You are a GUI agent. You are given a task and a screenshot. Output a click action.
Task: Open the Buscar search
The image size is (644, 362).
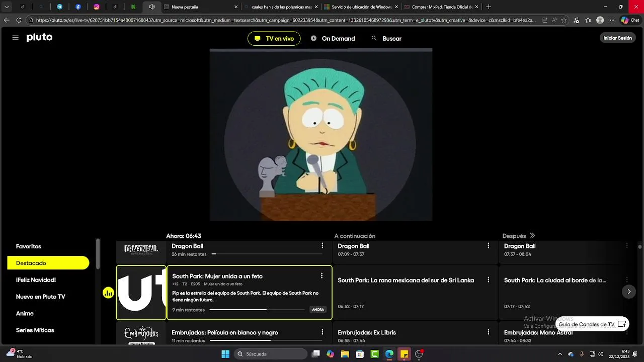[386, 39]
